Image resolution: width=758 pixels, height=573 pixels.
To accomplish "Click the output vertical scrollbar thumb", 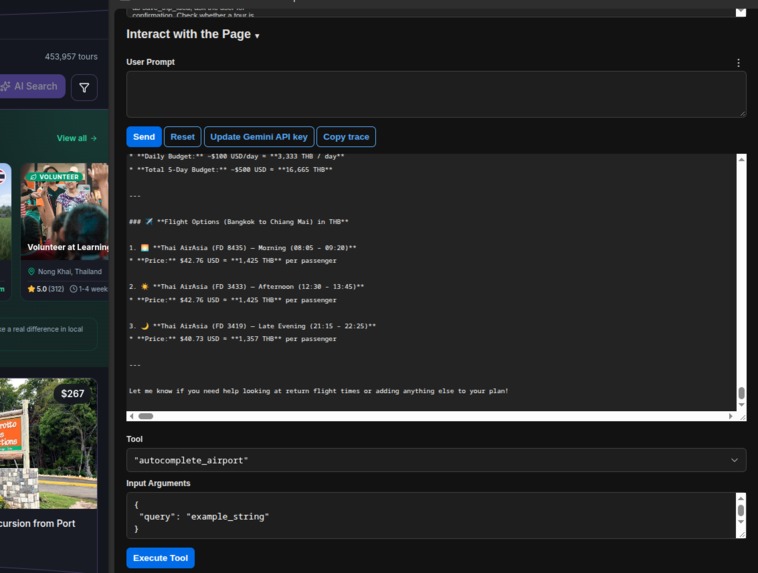I will (741, 393).
